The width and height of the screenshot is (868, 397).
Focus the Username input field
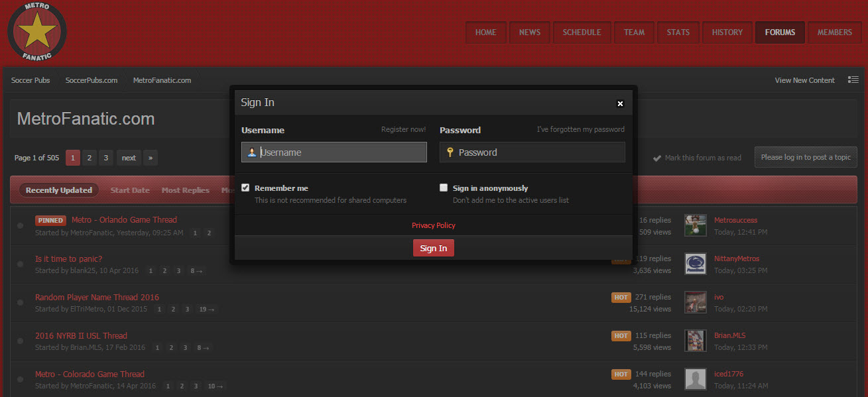(334, 152)
